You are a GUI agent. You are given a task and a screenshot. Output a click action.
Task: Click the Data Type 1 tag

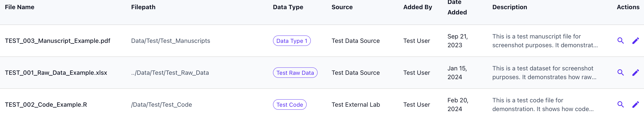292,41
